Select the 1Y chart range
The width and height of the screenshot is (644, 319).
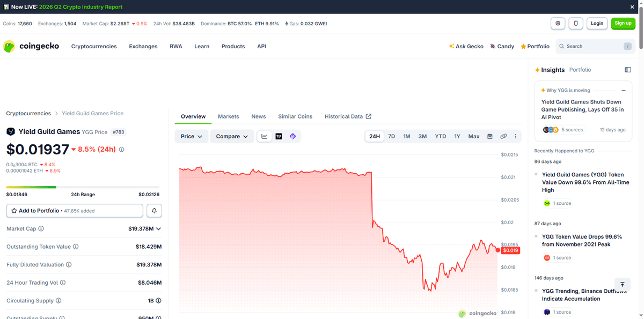pos(457,137)
